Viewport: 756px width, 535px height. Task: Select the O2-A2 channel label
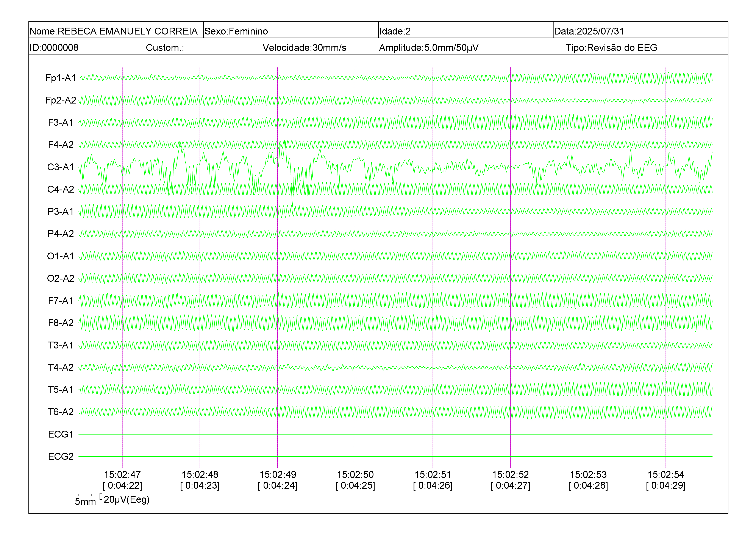(x=61, y=278)
